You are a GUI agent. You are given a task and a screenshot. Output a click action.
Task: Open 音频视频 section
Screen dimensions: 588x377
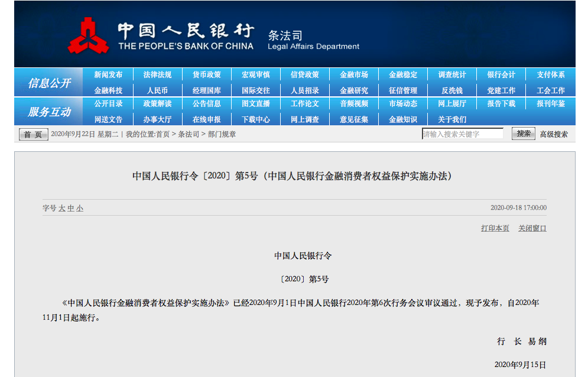354,103
